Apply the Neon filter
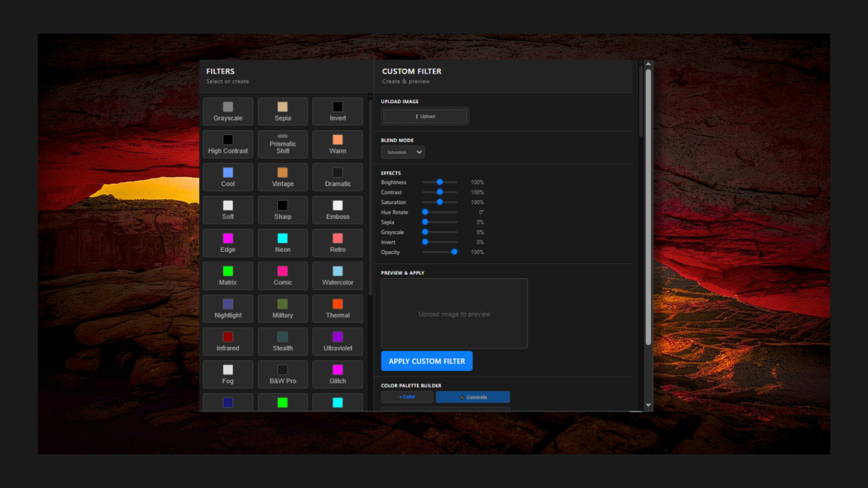Viewport: 868px width, 488px height. coord(282,243)
